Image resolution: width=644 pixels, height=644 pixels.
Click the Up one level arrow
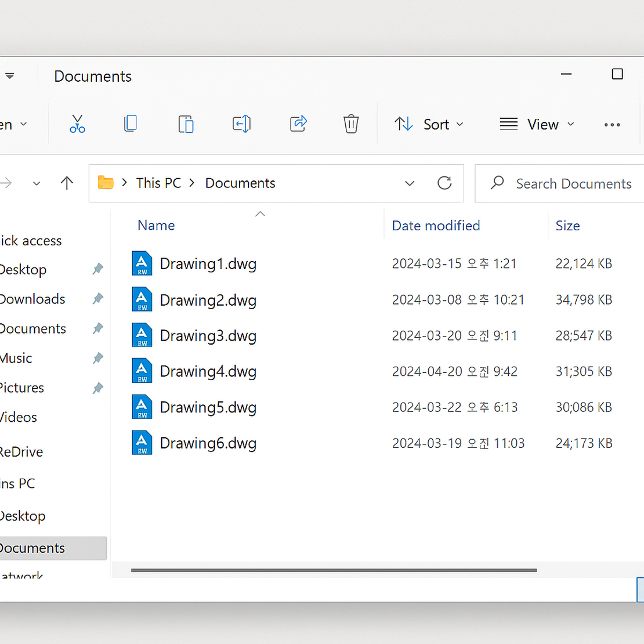[x=67, y=183]
